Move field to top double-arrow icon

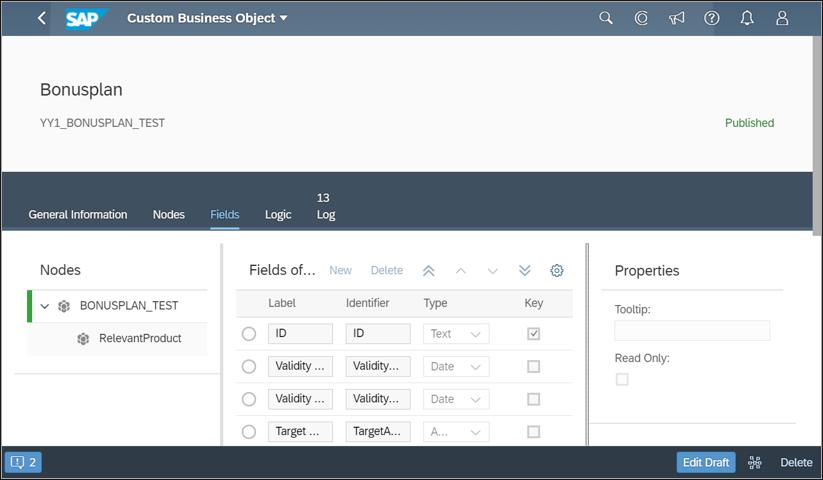click(428, 270)
